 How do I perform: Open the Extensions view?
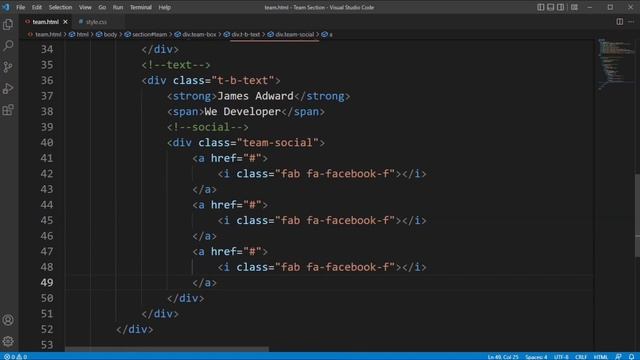(x=8, y=110)
